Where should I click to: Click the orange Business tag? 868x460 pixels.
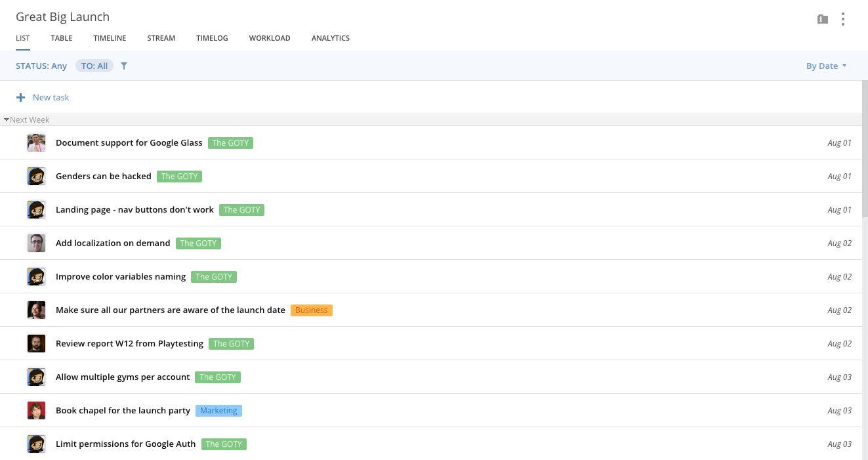(x=312, y=310)
